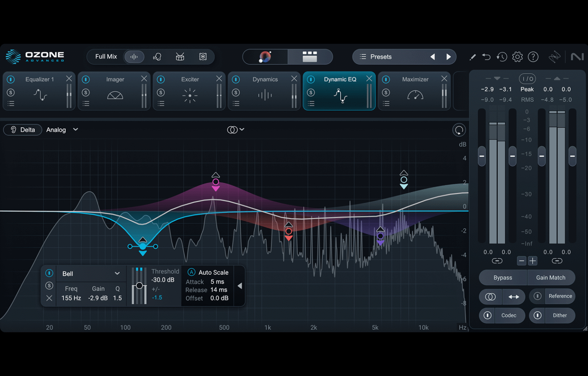Enable Auto Scale for the band

point(191,273)
